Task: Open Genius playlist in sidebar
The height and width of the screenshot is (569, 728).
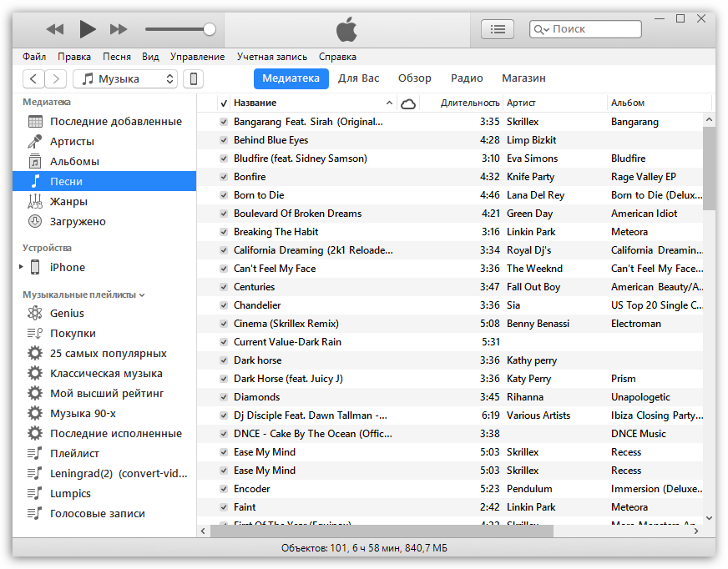Action: 67,314
